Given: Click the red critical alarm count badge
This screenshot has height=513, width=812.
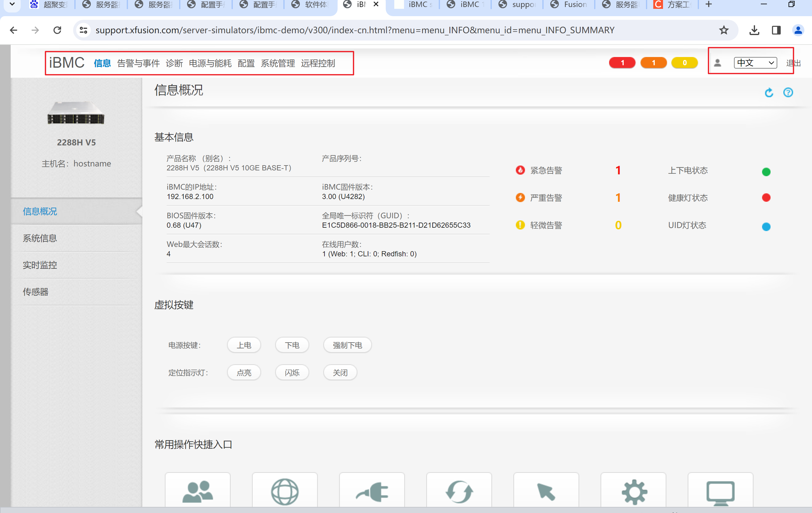Looking at the screenshot, I should pyautogui.click(x=622, y=63).
